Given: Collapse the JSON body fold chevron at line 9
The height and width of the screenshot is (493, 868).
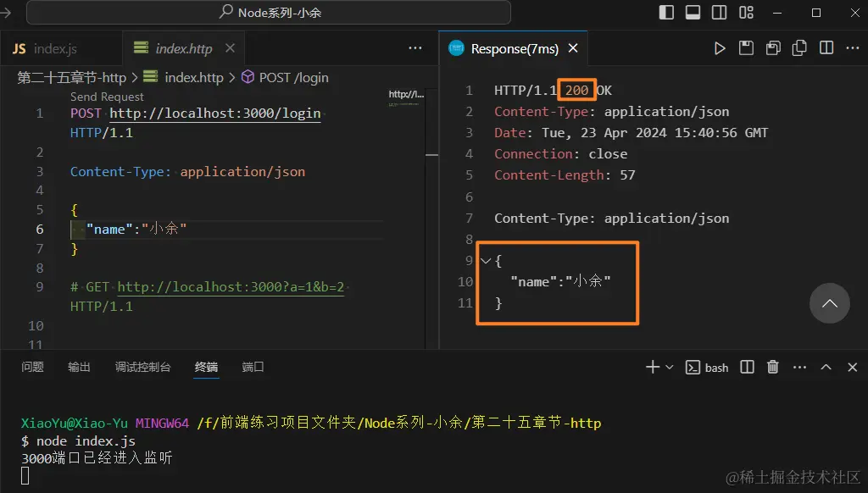Looking at the screenshot, I should click(x=486, y=261).
